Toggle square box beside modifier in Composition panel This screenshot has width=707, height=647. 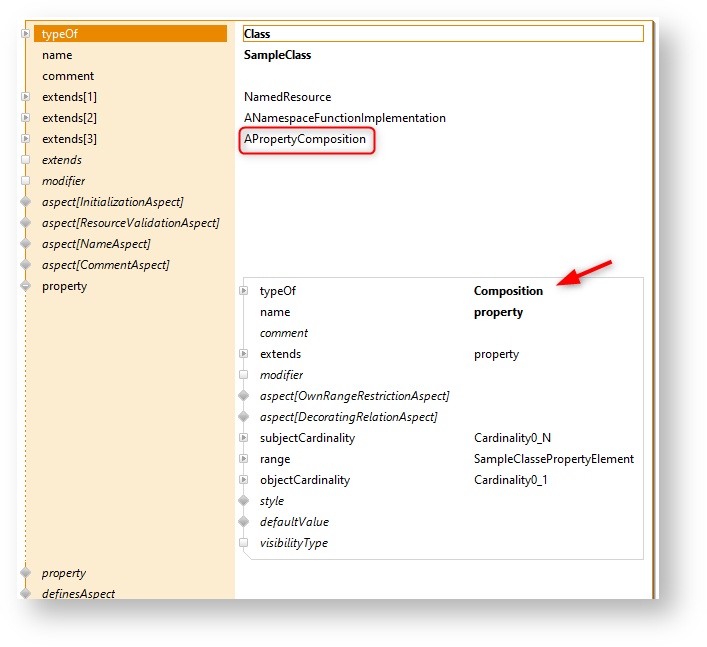[x=243, y=375]
